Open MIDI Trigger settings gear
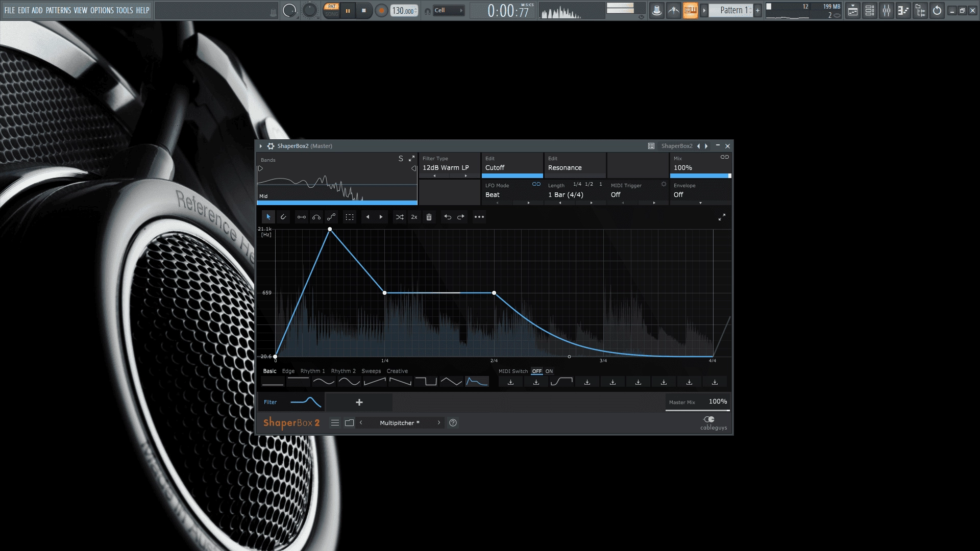Viewport: 980px width, 551px height. [664, 184]
